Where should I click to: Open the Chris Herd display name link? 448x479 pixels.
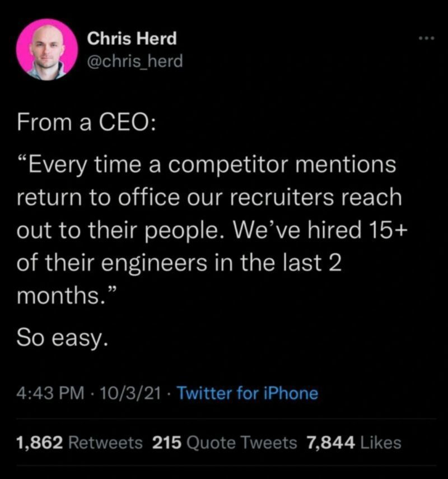(x=132, y=39)
